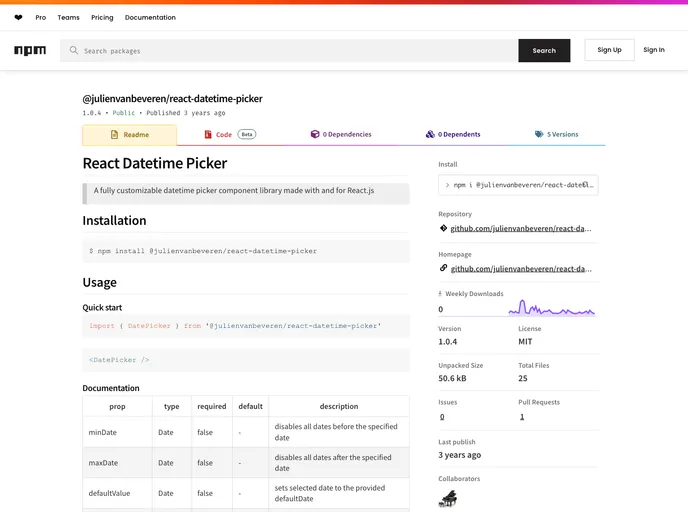Click the Readme file icon
This screenshot has height=512, width=688.
[x=115, y=135]
